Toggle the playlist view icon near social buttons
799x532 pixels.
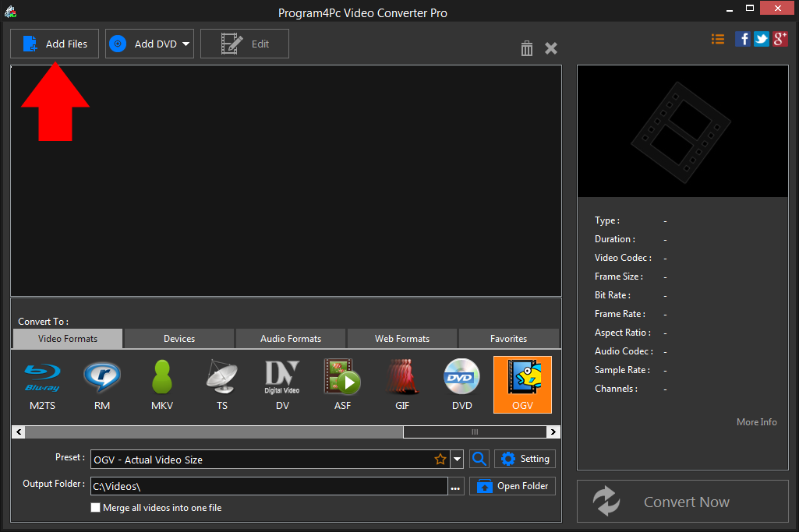[717, 38]
